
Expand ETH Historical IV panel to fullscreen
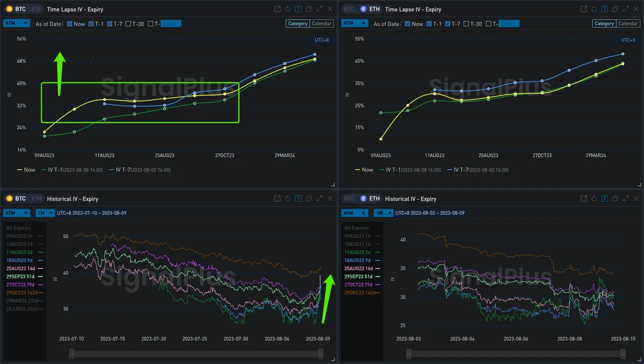(x=626, y=199)
